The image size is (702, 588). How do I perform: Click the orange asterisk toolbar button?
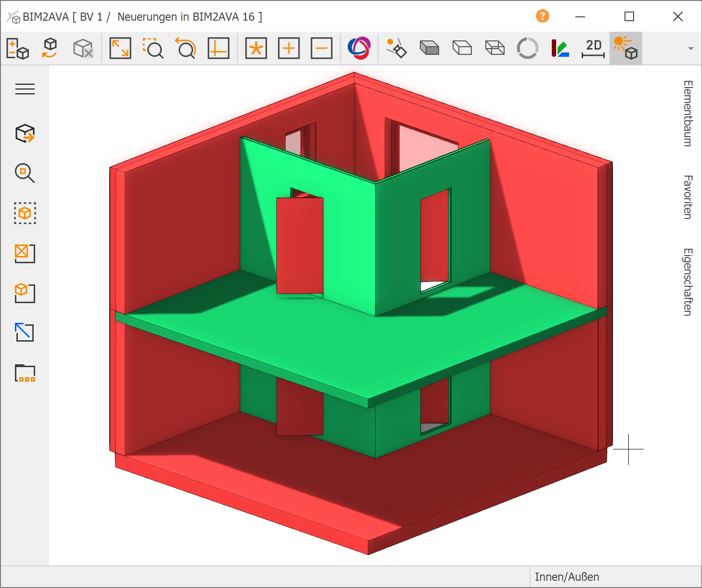[x=256, y=48]
